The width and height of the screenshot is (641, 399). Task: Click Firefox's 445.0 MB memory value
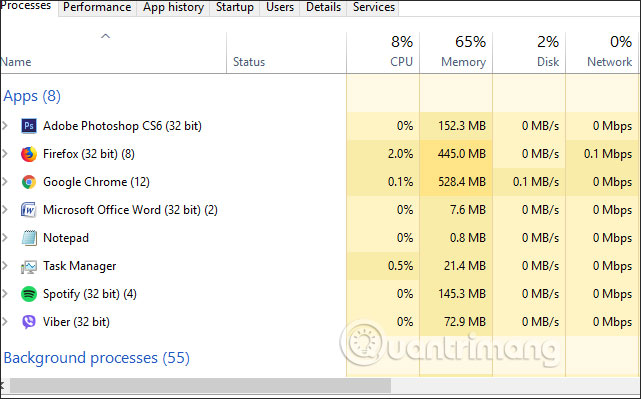(x=462, y=154)
